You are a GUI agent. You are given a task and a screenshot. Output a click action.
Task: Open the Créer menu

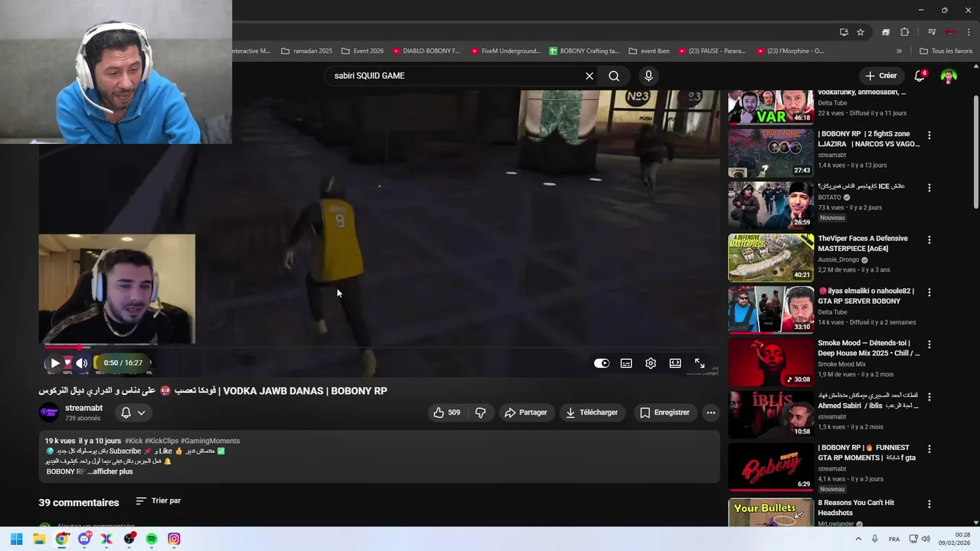[x=881, y=76]
